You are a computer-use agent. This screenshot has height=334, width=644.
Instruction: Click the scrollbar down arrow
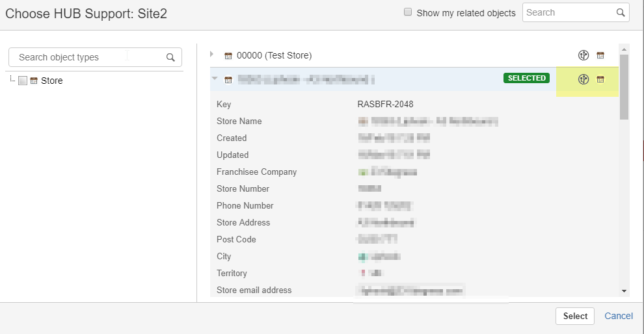[624, 291]
